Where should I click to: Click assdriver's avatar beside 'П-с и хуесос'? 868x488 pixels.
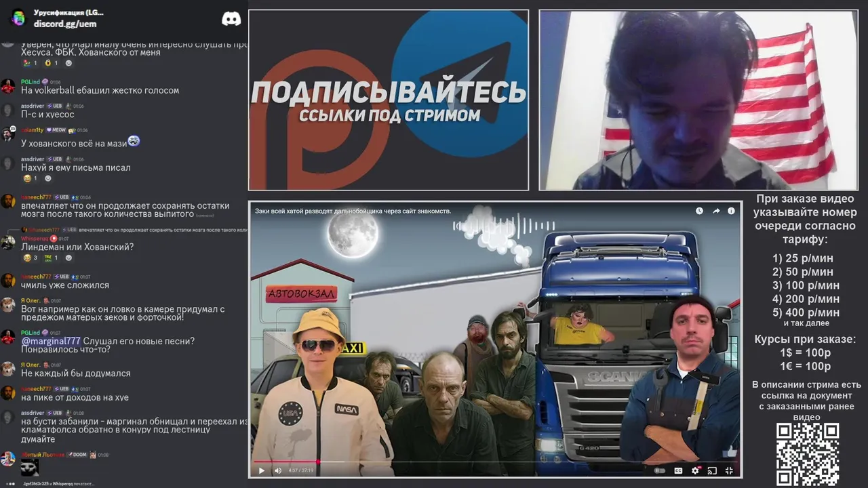pos(8,110)
